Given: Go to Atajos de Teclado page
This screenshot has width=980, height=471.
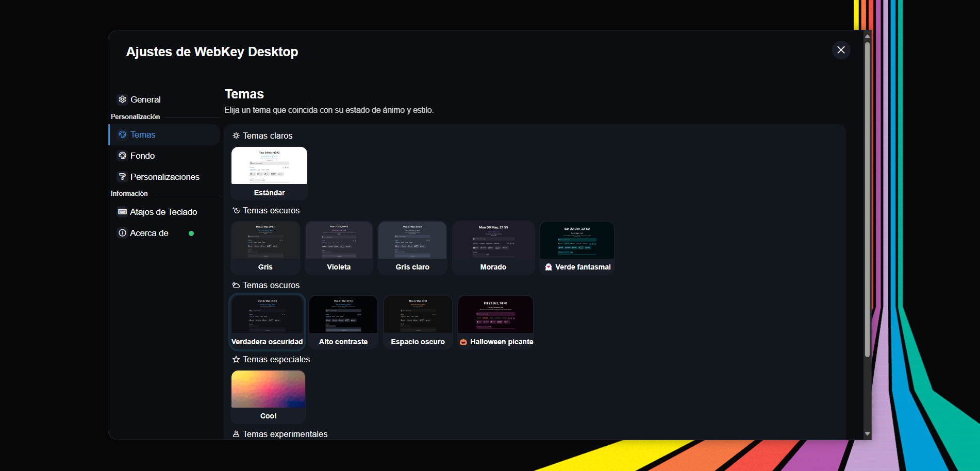Looking at the screenshot, I should pos(164,212).
